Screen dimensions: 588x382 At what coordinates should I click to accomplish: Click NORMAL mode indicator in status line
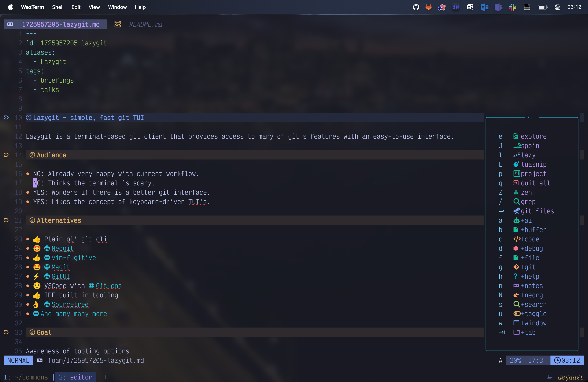(18, 360)
